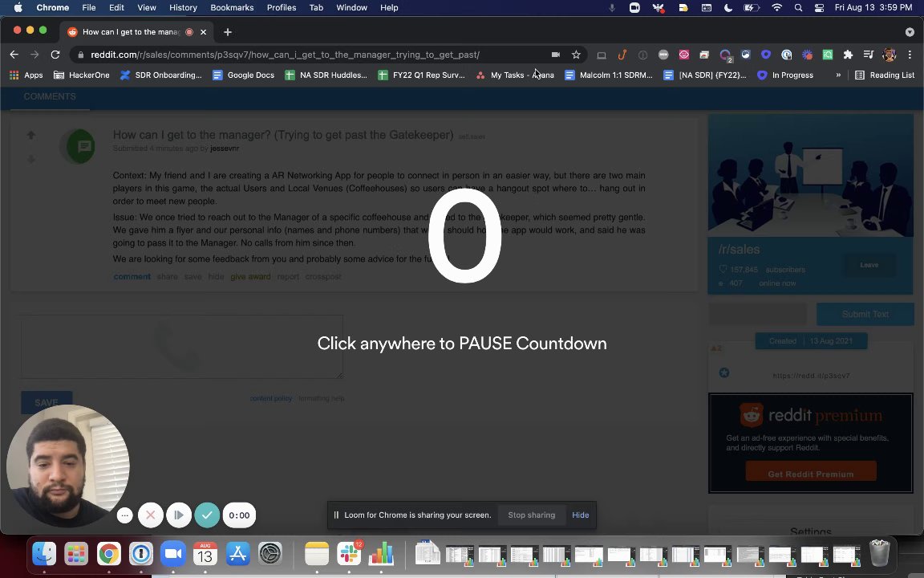
Task: Click the Submit Text button
Action: pyautogui.click(x=865, y=314)
